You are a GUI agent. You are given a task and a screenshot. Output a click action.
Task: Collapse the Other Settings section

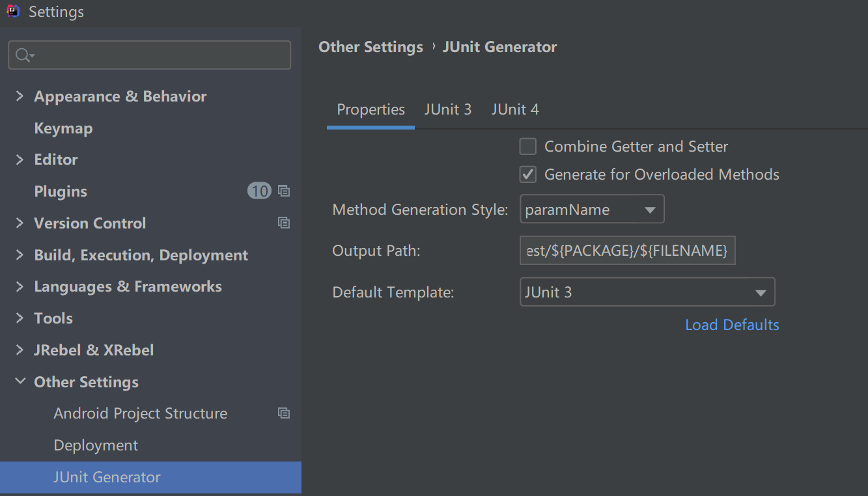[19, 381]
